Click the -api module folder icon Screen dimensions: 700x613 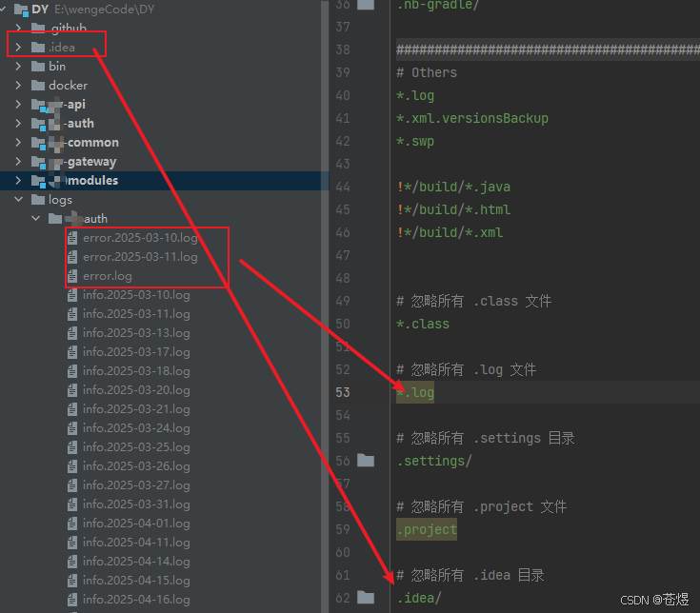[x=38, y=105]
